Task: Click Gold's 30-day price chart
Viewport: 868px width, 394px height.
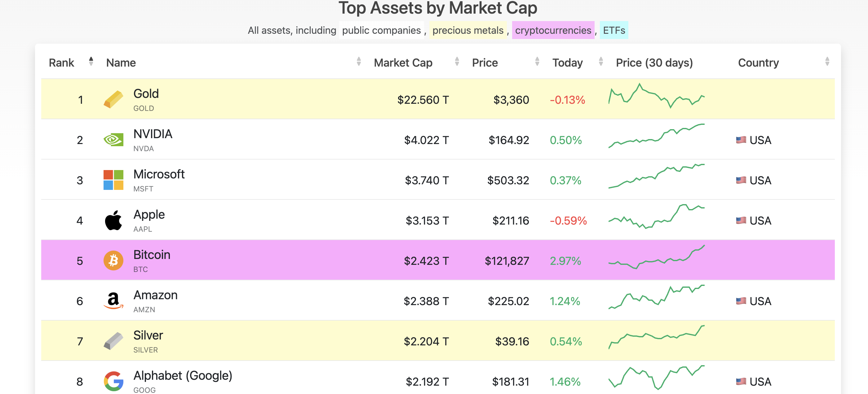Action: [x=656, y=96]
